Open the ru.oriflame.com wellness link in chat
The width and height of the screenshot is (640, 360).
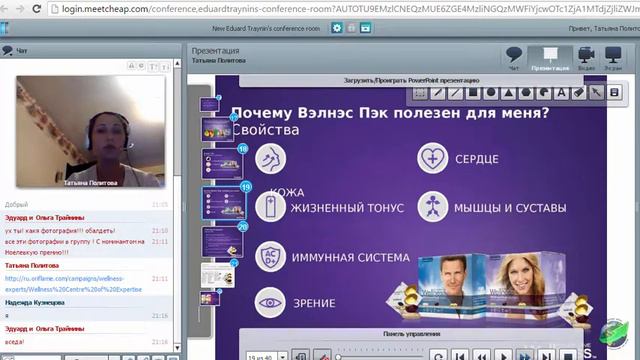[x=73, y=284]
